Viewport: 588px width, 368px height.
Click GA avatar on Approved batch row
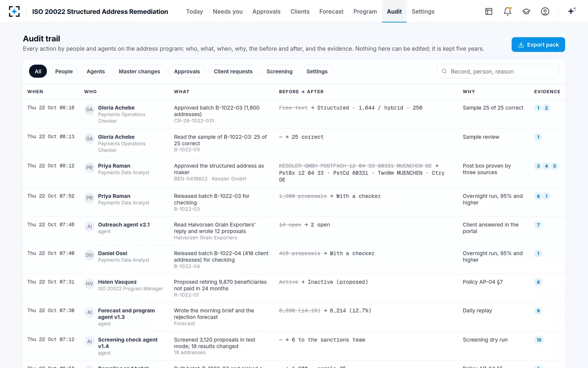(x=89, y=110)
